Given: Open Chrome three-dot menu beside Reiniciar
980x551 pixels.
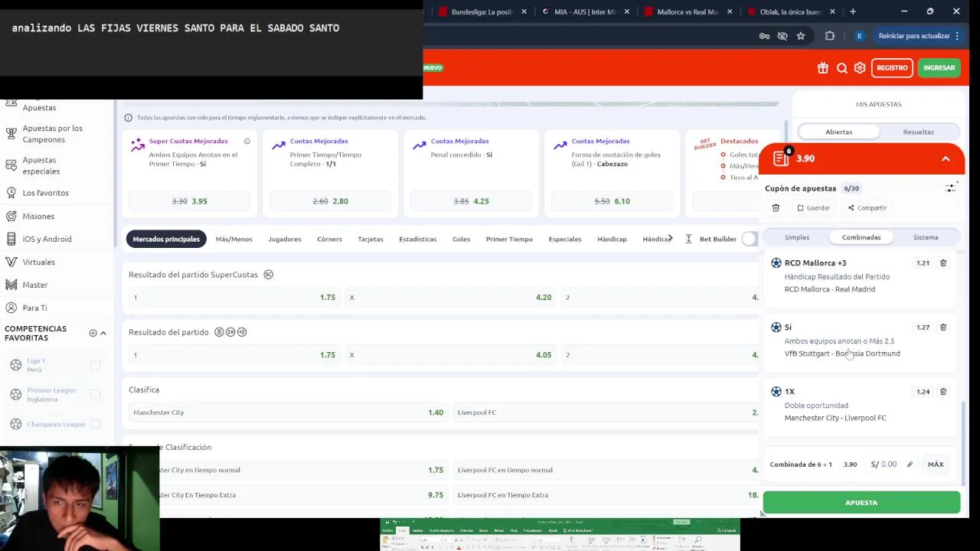Looking at the screenshot, I should click(x=957, y=36).
